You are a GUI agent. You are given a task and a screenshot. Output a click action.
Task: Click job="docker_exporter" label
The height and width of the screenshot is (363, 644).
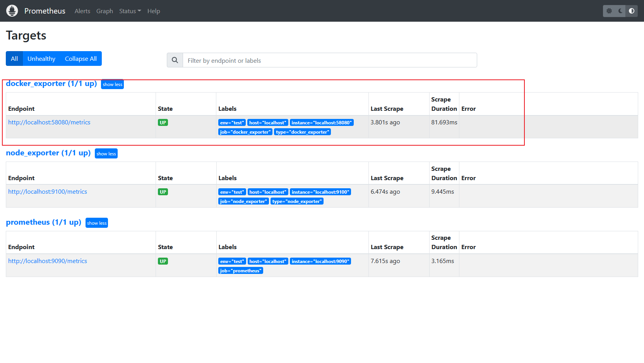pos(245,132)
